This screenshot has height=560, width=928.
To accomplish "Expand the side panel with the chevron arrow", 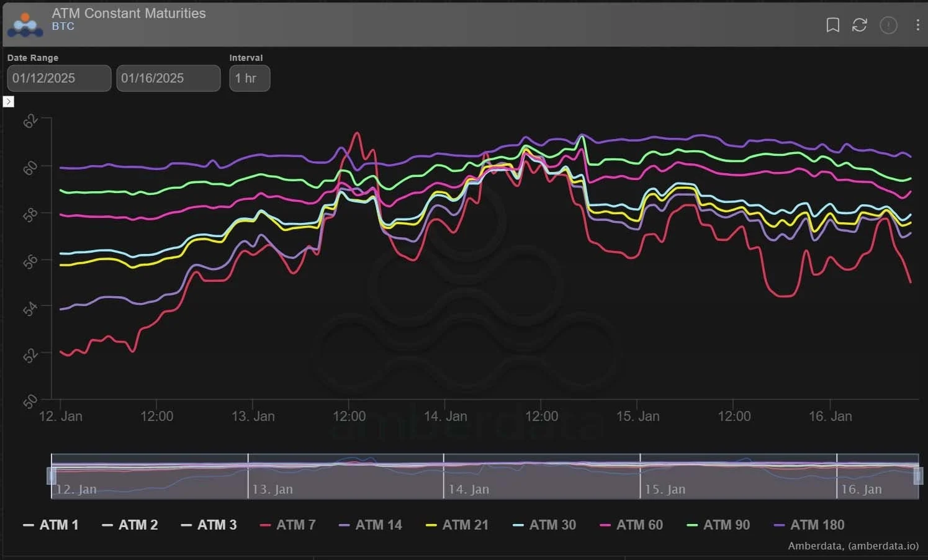I will coord(9,101).
